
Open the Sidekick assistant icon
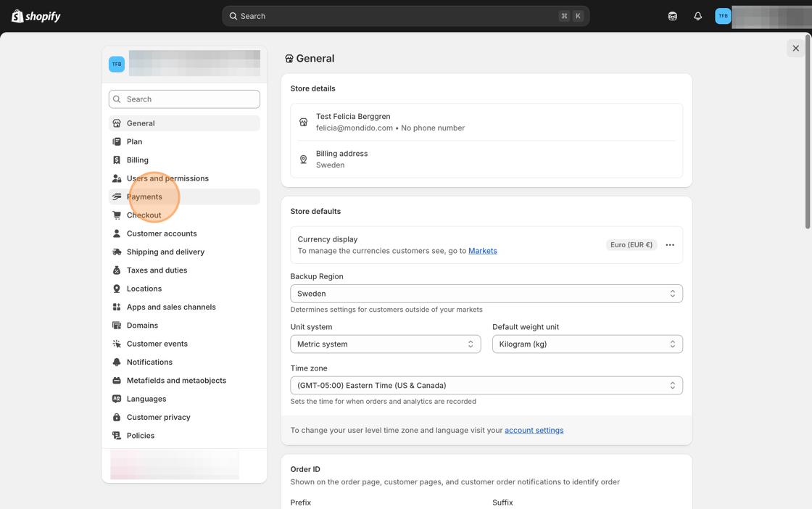[x=672, y=16]
